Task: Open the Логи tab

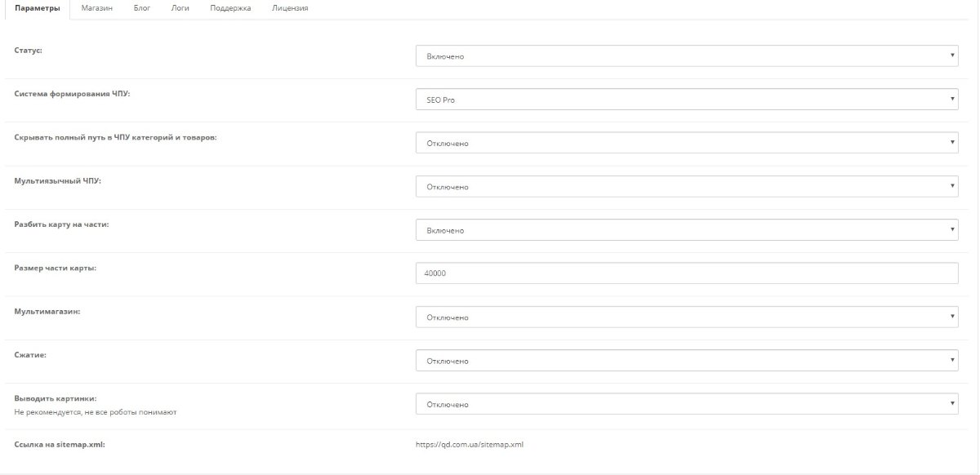Action: tap(180, 8)
